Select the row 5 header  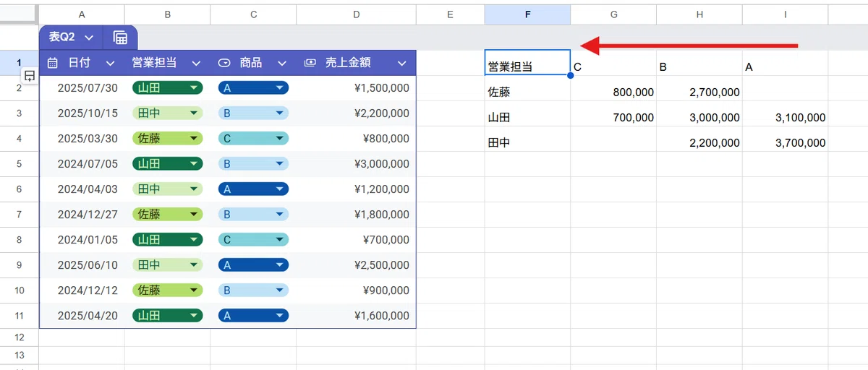[x=20, y=164]
